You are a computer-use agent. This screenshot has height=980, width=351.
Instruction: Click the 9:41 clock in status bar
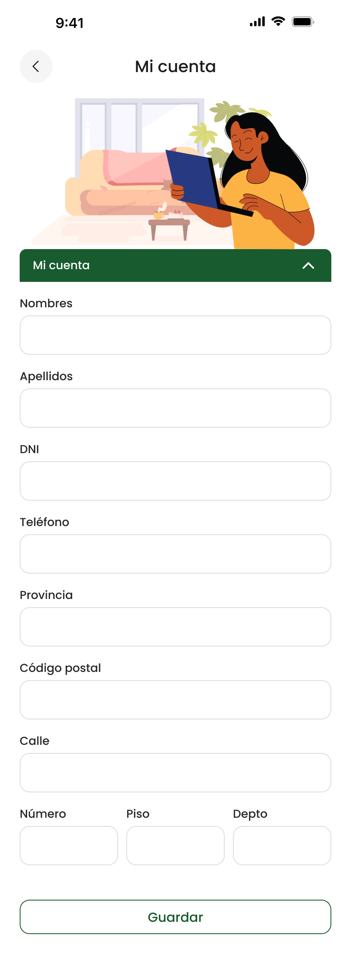pos(70,23)
